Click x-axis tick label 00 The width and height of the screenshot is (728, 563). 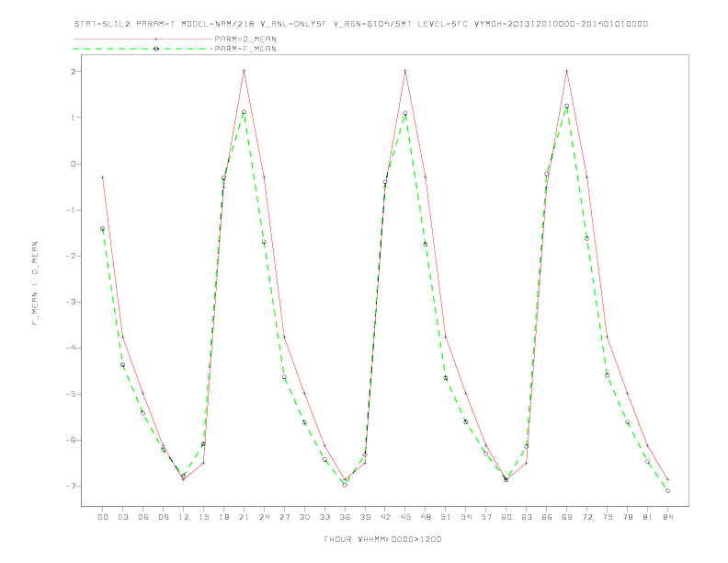(x=103, y=517)
